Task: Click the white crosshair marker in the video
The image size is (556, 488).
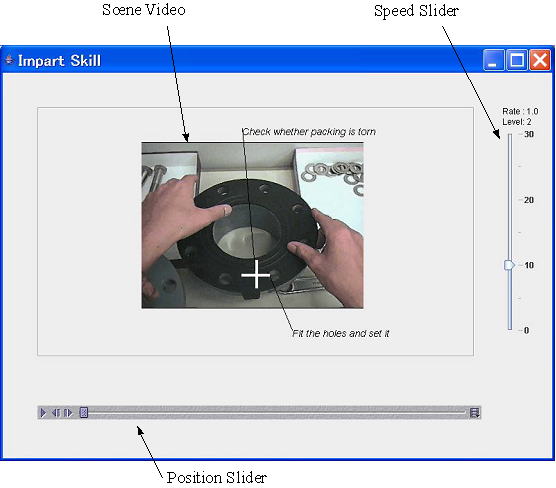Action: [x=256, y=275]
